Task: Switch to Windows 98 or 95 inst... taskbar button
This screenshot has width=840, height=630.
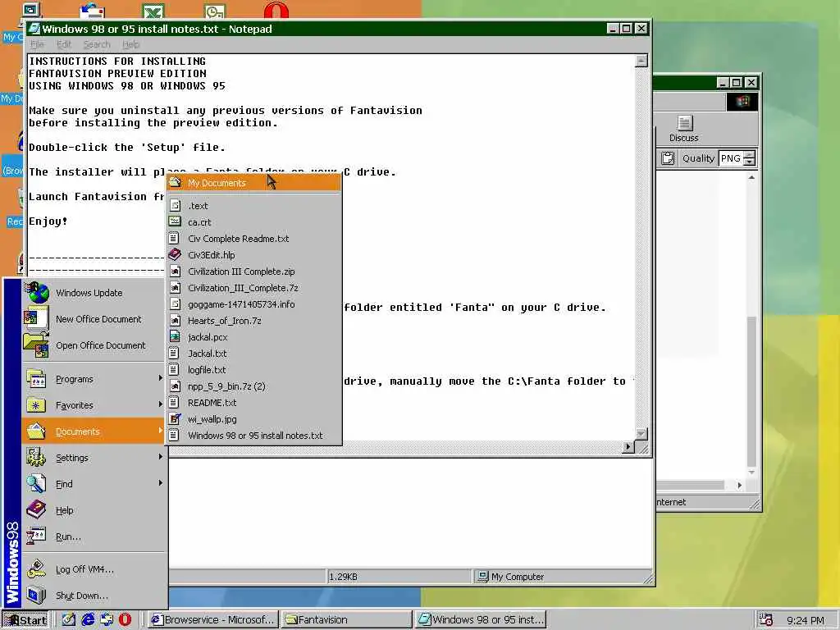Action: pos(481,620)
